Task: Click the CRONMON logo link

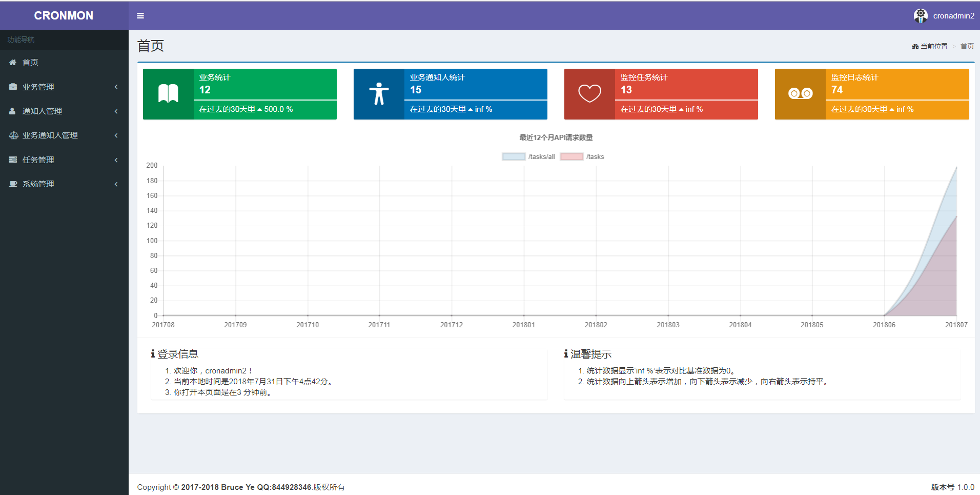Action: (64, 16)
